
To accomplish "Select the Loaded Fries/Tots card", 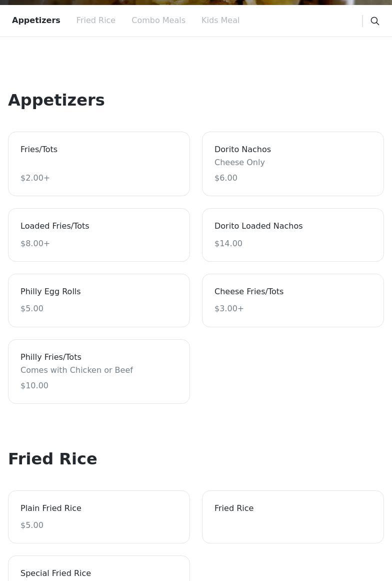I will tap(99, 235).
